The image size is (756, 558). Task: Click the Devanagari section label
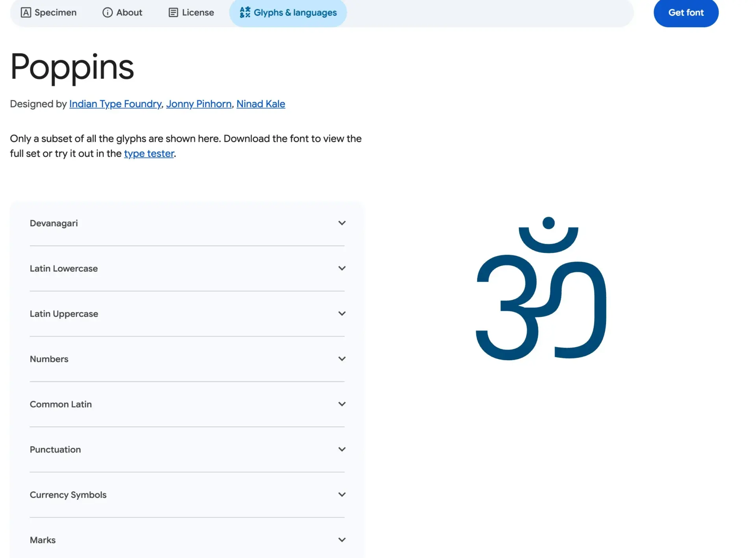pyautogui.click(x=54, y=223)
